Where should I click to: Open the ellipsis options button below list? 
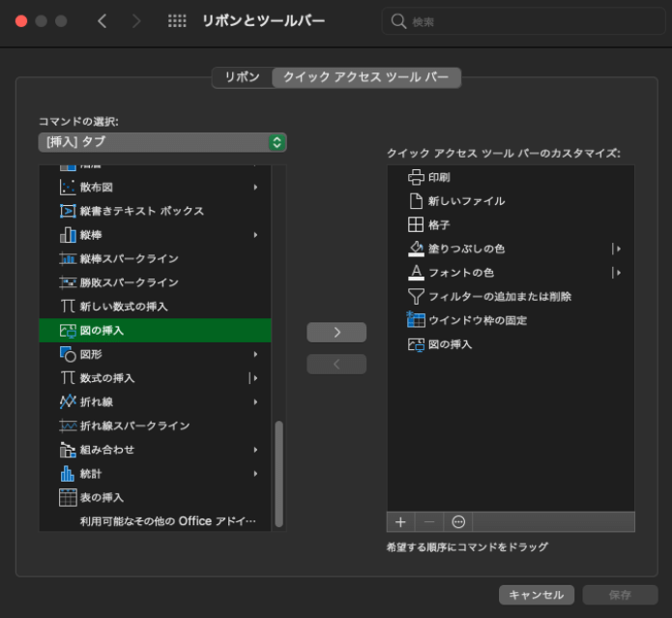(458, 521)
